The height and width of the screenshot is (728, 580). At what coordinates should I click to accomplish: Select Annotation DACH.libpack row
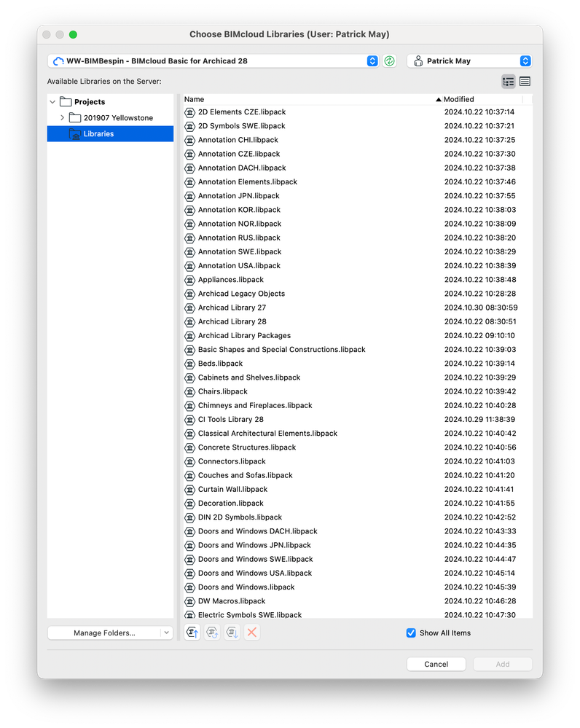tap(358, 168)
